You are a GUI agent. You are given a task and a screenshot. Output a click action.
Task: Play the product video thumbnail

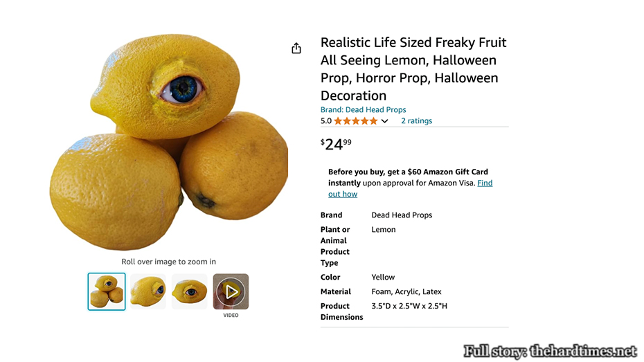[x=231, y=291]
